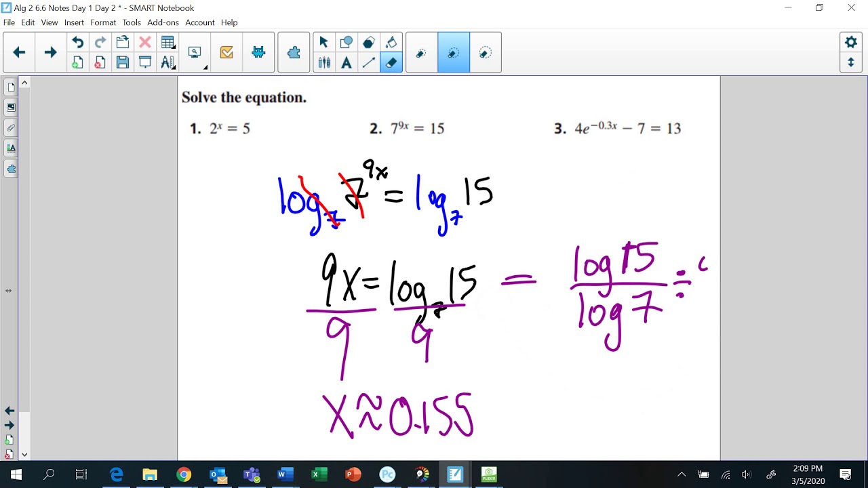Screen dimensions: 868x488
Task: Choose the large eraser size
Action: [486, 52]
